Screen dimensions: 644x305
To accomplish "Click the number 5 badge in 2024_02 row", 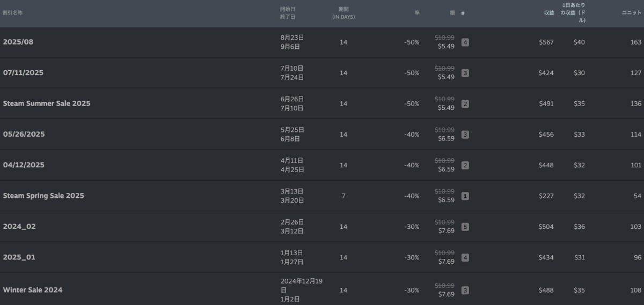I will tap(465, 227).
